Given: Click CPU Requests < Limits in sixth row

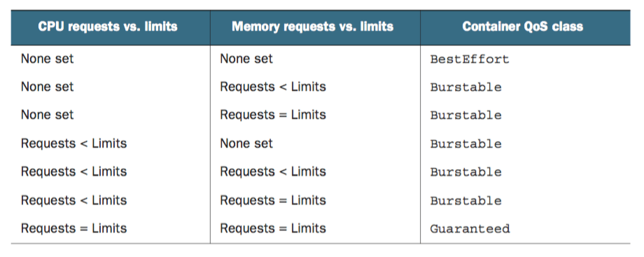Looking at the screenshot, I should point(74,200).
